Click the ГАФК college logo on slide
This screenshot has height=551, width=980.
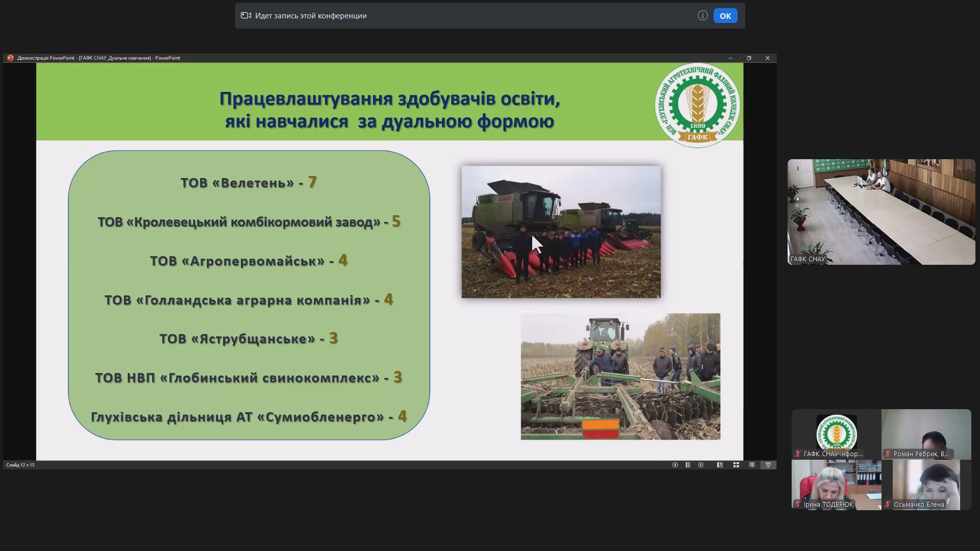click(x=697, y=106)
